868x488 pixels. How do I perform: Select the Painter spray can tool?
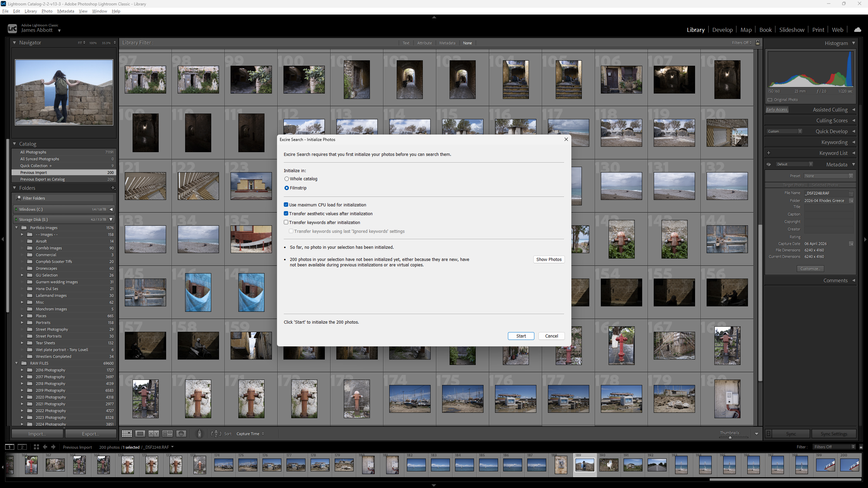pos(199,433)
